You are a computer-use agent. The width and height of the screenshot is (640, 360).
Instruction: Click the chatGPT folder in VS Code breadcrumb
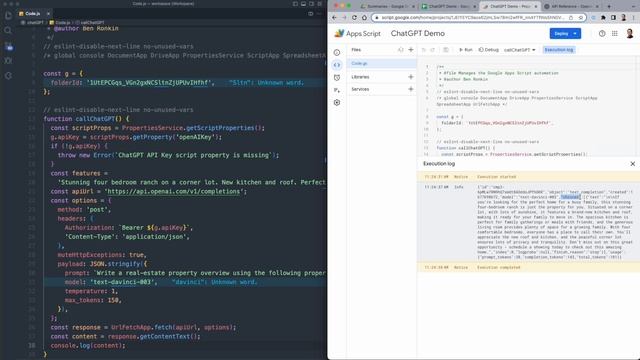[35, 22]
